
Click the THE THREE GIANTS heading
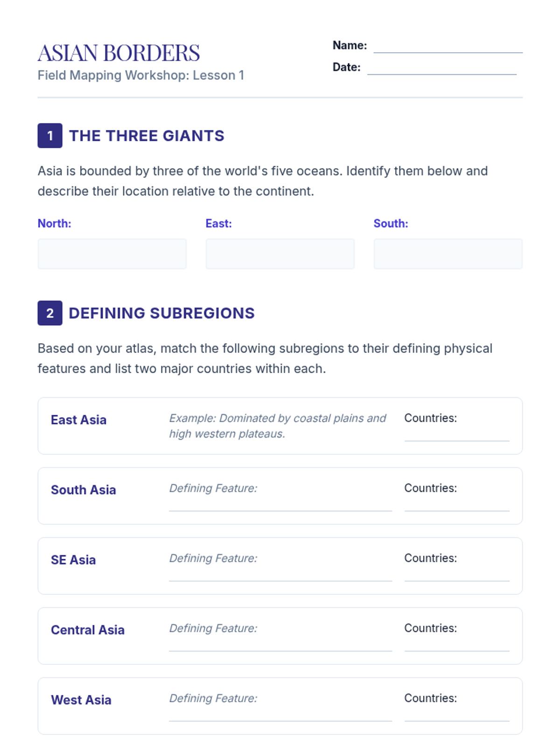(x=147, y=136)
